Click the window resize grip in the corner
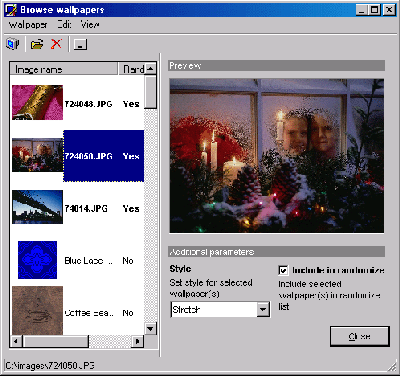Viewport: 400px width, 376px height. 392,366
